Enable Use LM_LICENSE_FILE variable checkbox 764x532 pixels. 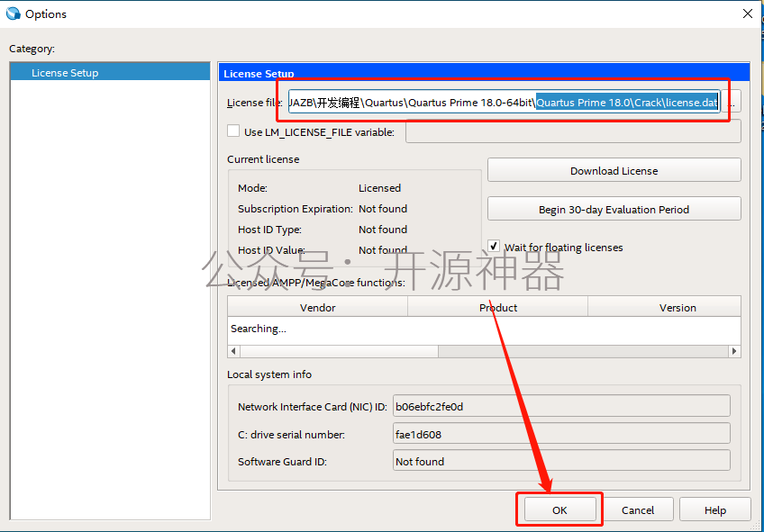233,131
